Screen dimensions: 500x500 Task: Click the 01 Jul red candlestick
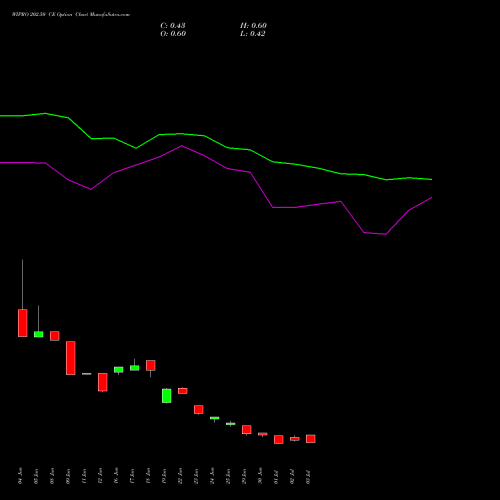tap(279, 439)
